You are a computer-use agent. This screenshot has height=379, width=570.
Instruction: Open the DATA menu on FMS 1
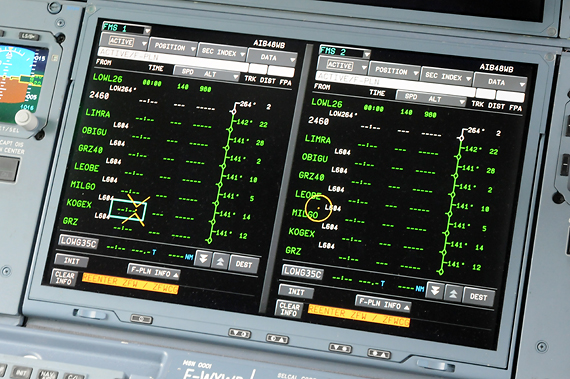pos(272,58)
